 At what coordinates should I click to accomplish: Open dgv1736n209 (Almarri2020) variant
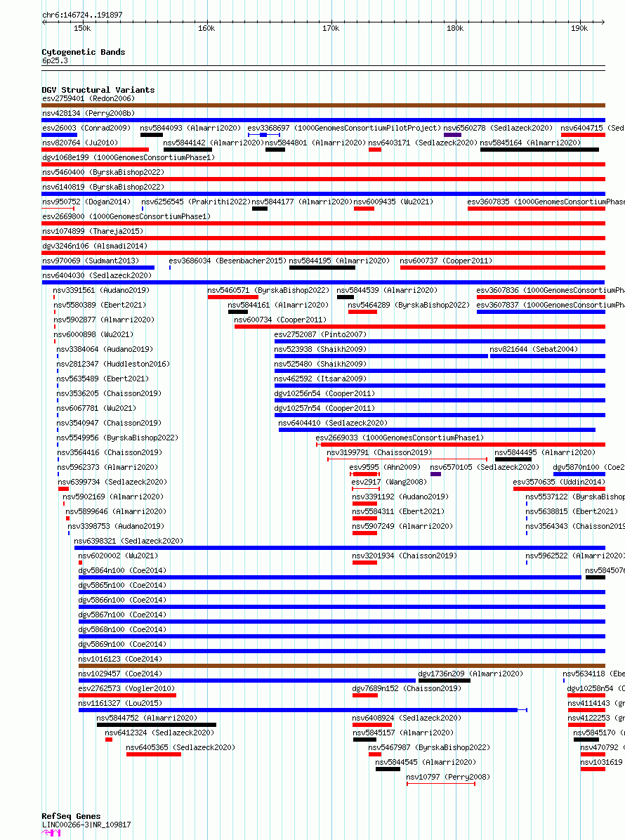pos(471,674)
